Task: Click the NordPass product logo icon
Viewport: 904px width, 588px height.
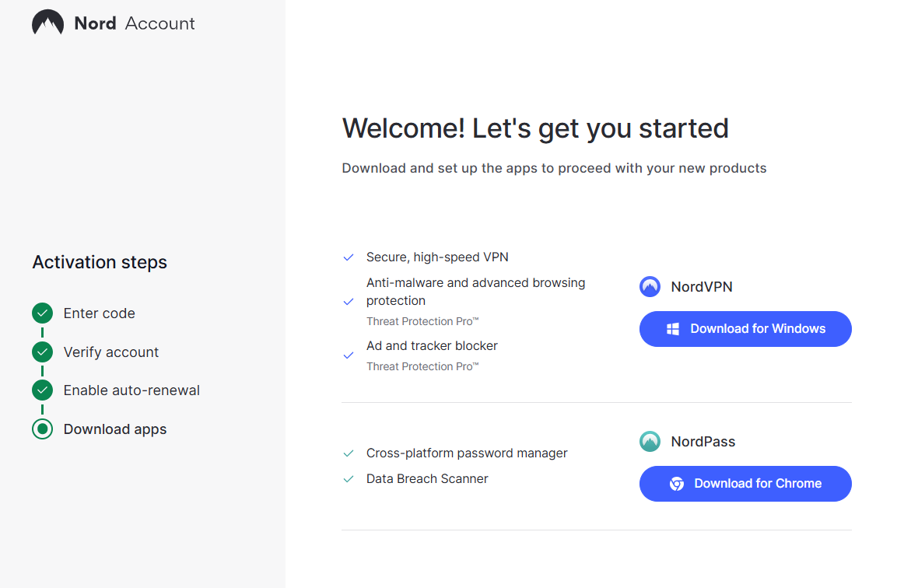Action: 650,442
